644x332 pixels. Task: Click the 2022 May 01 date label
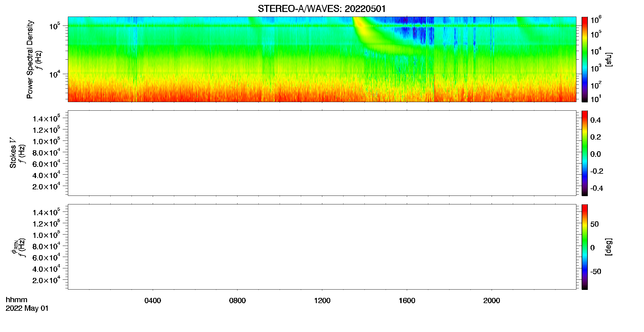(x=27, y=308)
